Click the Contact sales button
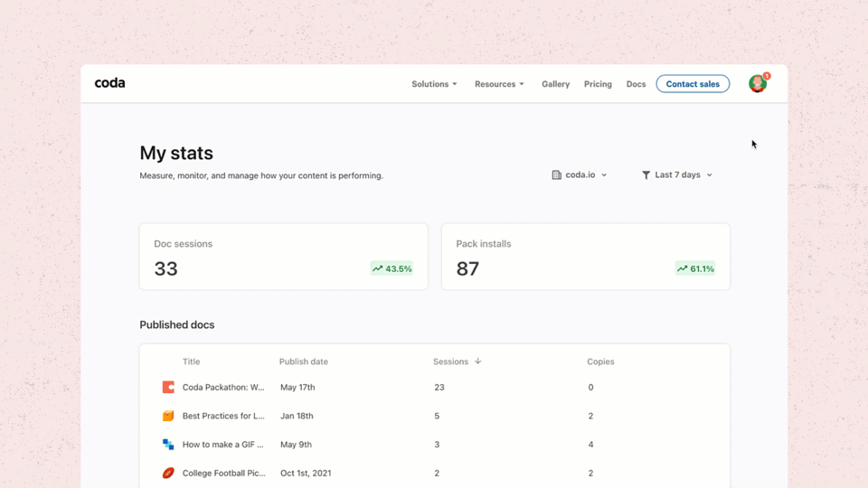The image size is (868, 488). 693,84
